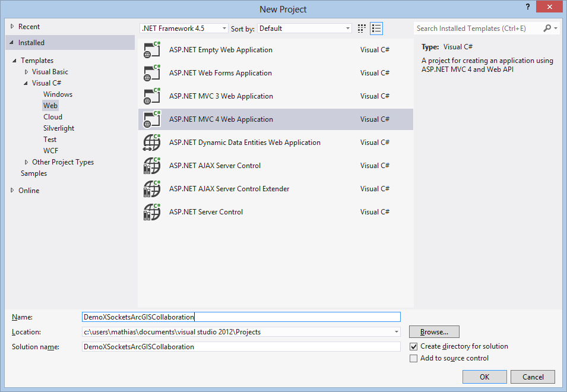Select ASP.NET Server Control text
This screenshot has height=392, width=567.
(x=206, y=212)
